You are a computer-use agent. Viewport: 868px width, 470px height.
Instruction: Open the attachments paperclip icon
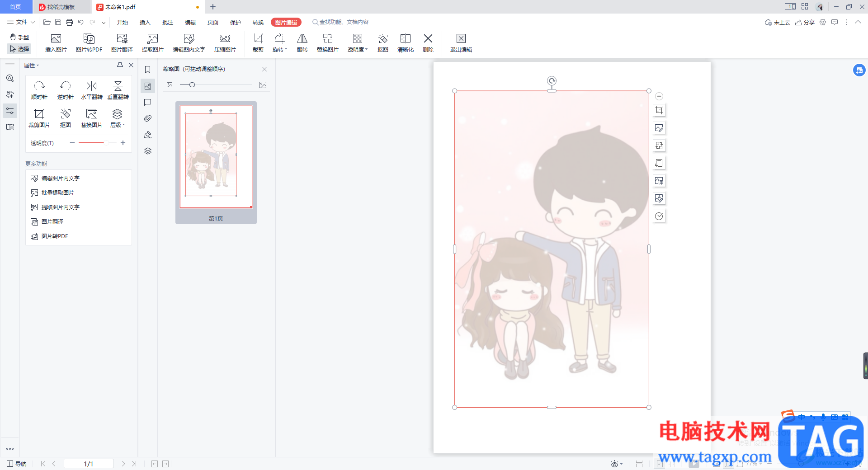click(148, 118)
